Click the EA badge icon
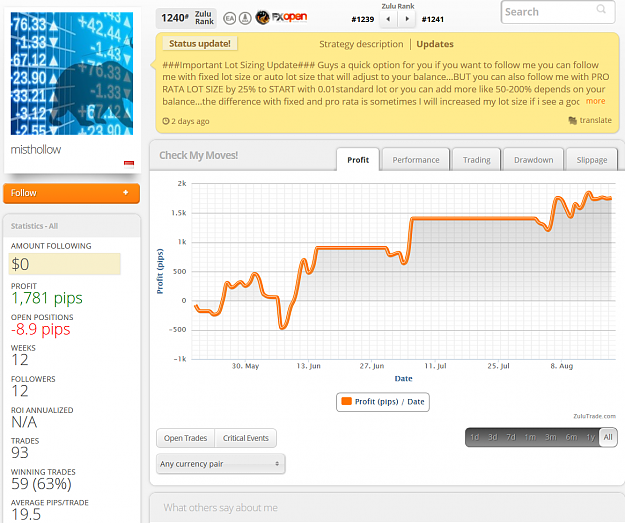Screen dimensions: 625x523 click(x=230, y=18)
